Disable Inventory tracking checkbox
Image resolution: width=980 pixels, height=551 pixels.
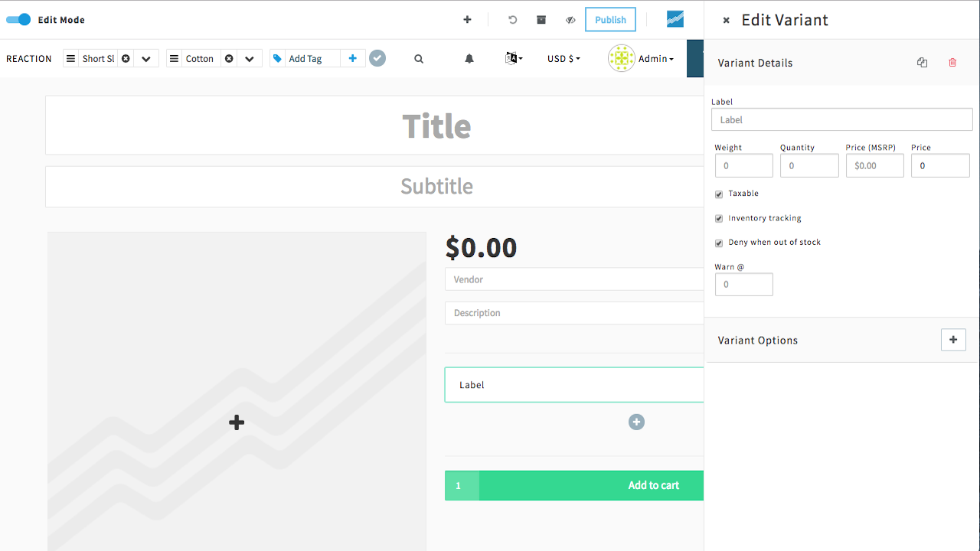click(x=719, y=219)
